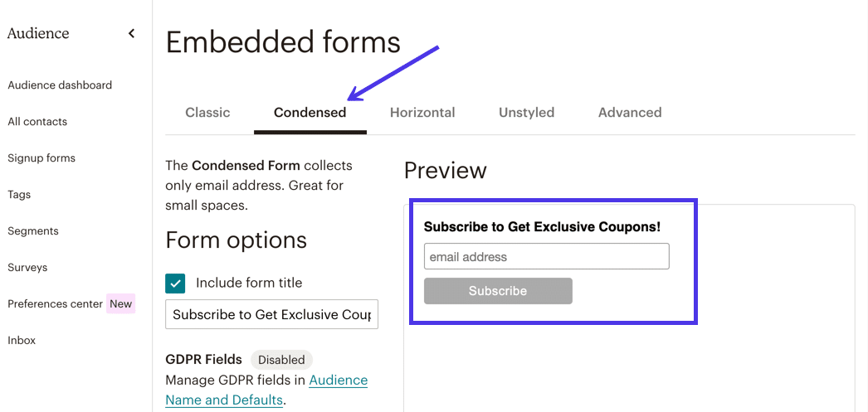Image resolution: width=868 pixels, height=412 pixels.
Task: Click the email address preview field
Action: tap(546, 257)
